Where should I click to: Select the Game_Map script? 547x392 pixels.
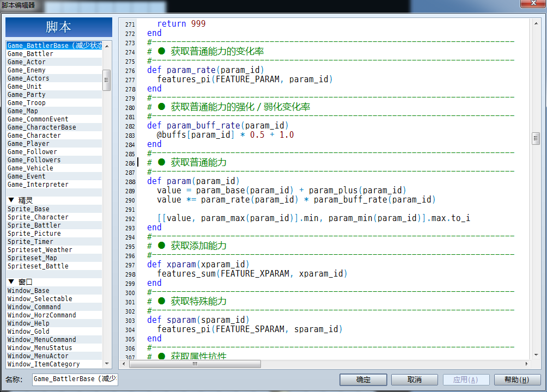(55, 111)
